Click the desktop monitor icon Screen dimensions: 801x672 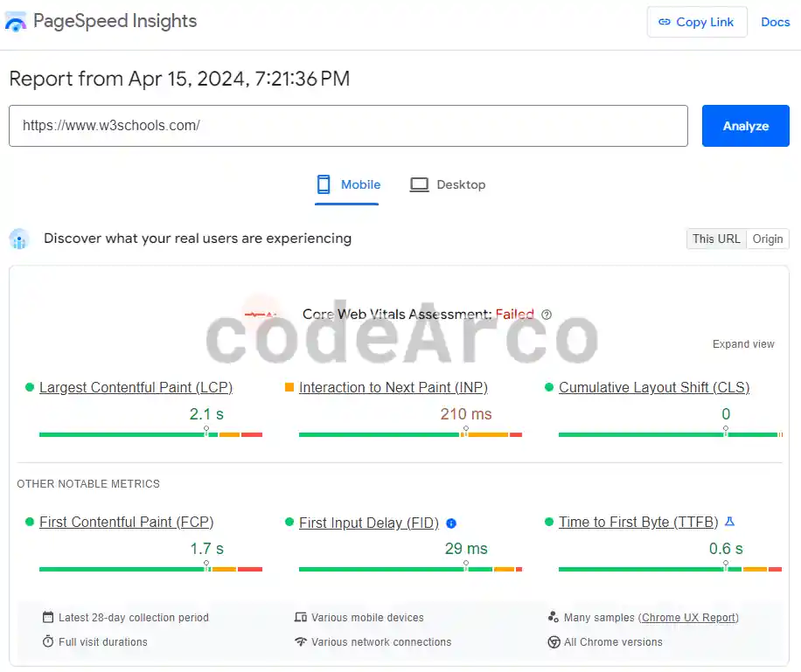point(420,184)
